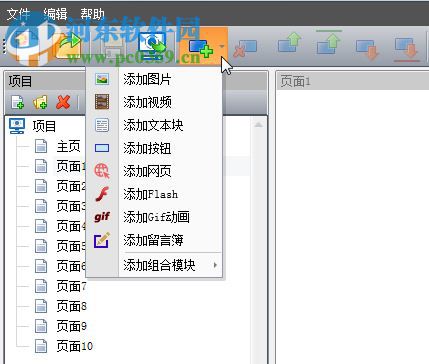Select 页面6 in the project tree
This screenshot has height=364, width=429.
pyautogui.click(x=71, y=266)
